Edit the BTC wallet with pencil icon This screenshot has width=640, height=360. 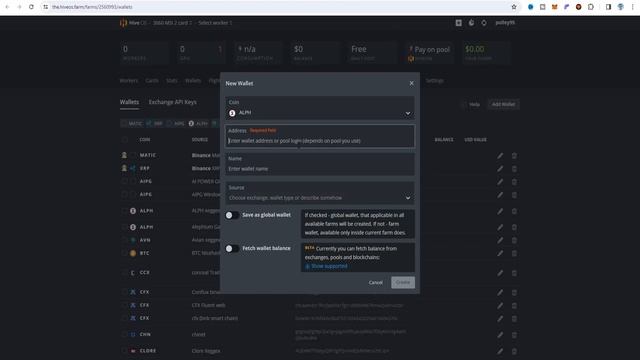click(x=500, y=253)
